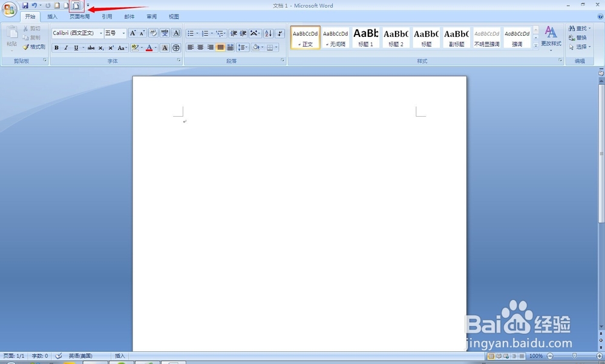Select the 审阅 tab

[152, 16]
